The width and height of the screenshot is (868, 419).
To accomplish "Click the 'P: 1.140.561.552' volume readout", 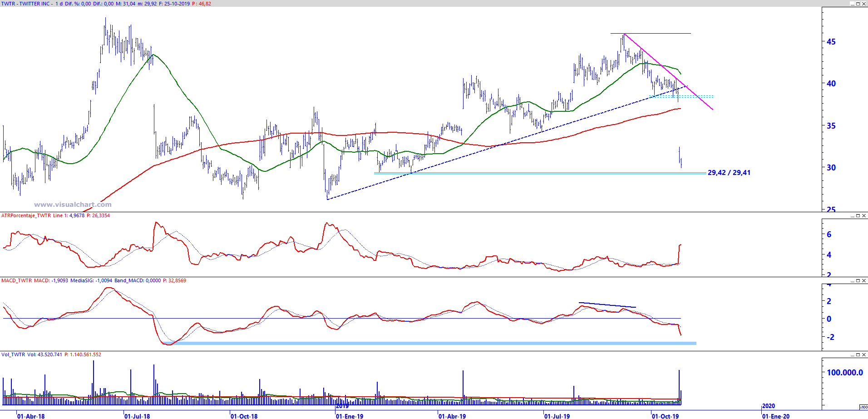I will 83,354.
